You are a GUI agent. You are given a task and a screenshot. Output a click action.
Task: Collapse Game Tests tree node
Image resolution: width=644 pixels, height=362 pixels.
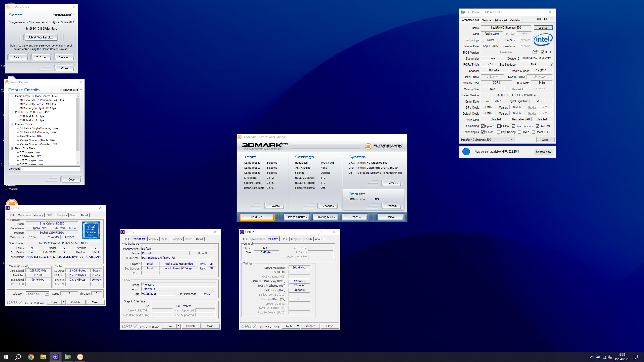pyautogui.click(x=12, y=96)
